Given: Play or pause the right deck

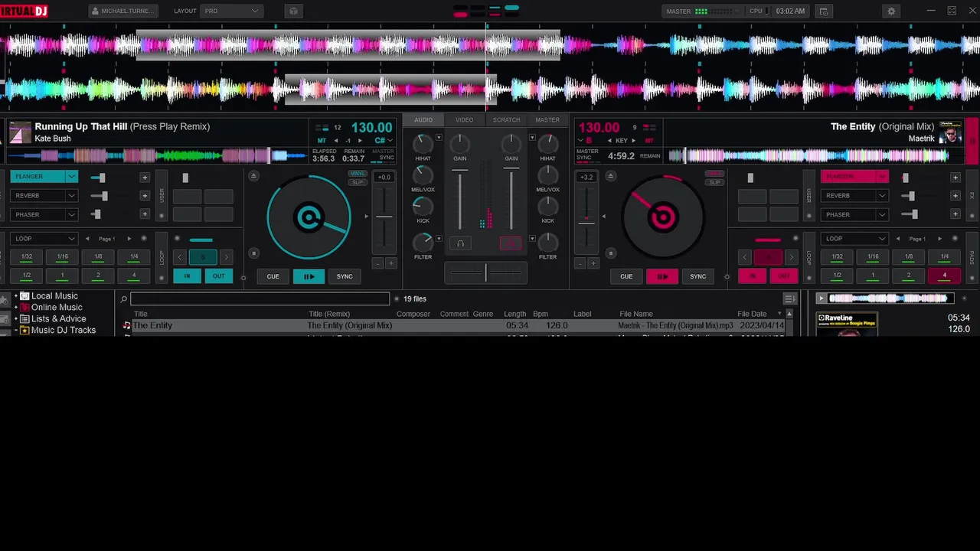Looking at the screenshot, I should (x=662, y=276).
